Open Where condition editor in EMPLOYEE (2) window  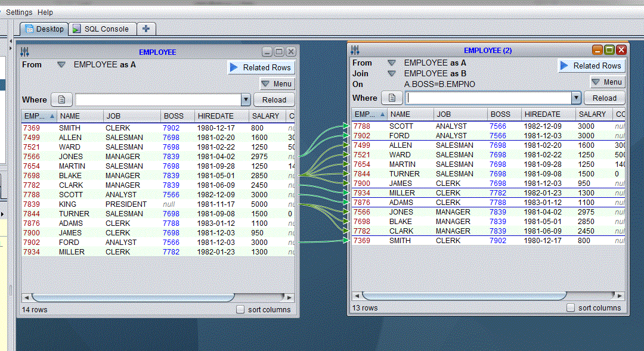click(392, 98)
